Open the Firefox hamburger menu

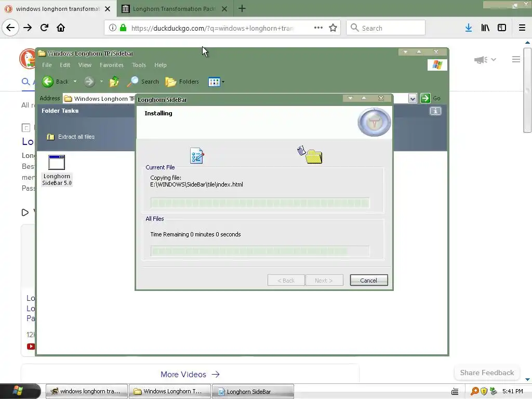(522, 28)
